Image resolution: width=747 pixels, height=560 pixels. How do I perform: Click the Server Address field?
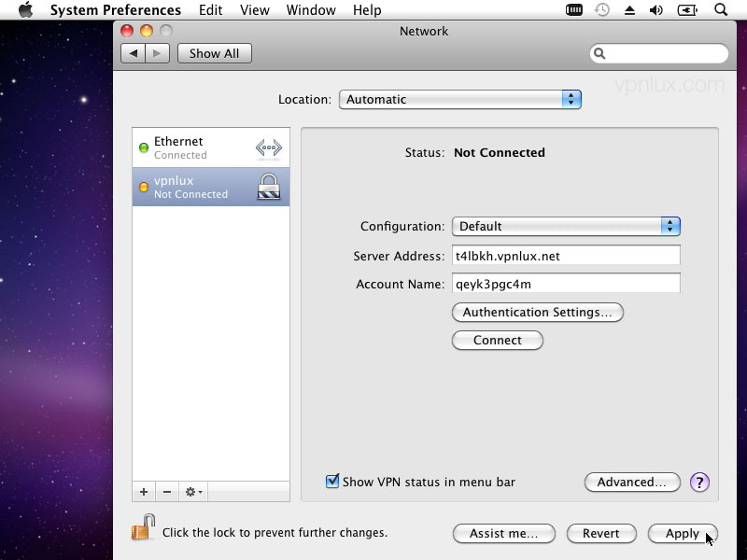[x=566, y=256]
